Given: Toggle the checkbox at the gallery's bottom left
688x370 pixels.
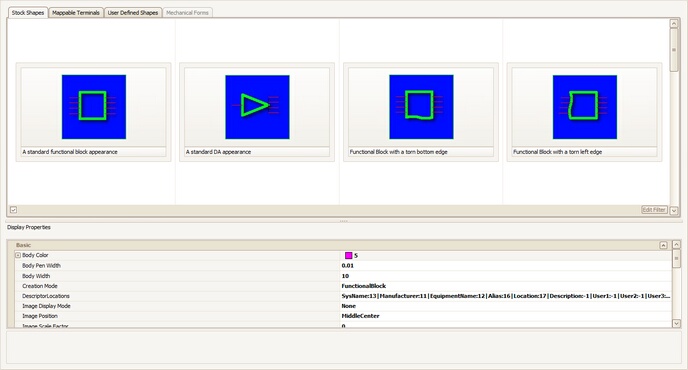Looking at the screenshot, I should [x=14, y=210].
